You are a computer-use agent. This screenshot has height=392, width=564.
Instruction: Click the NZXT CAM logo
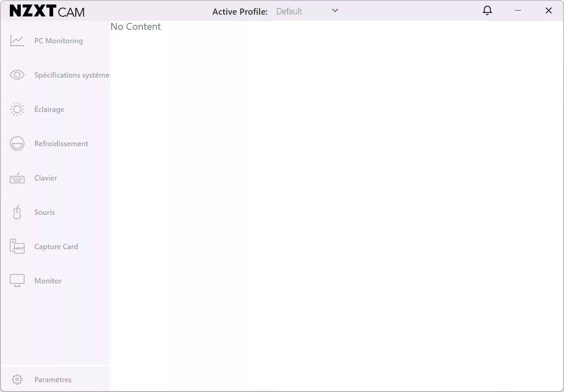point(47,11)
